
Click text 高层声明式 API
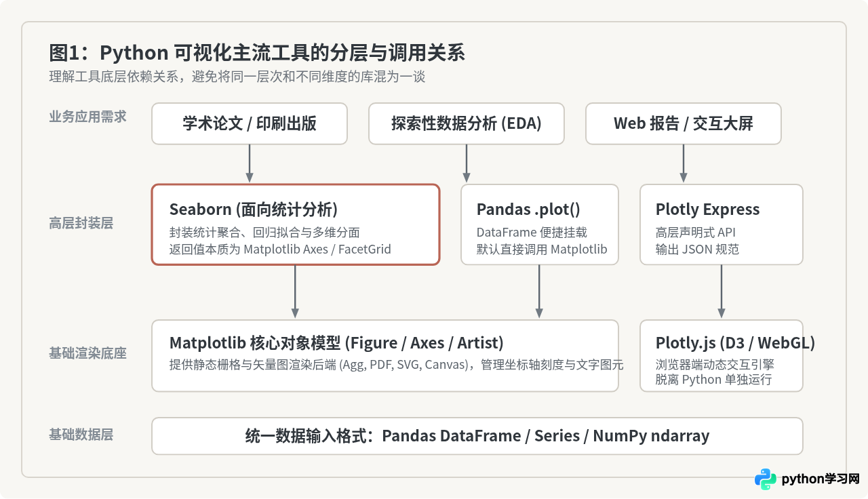(x=696, y=233)
